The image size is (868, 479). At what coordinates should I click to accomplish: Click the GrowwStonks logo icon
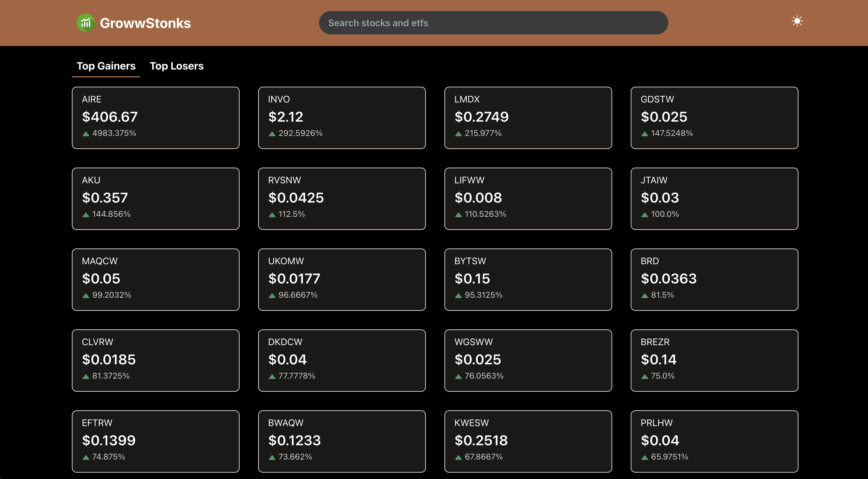tap(86, 22)
